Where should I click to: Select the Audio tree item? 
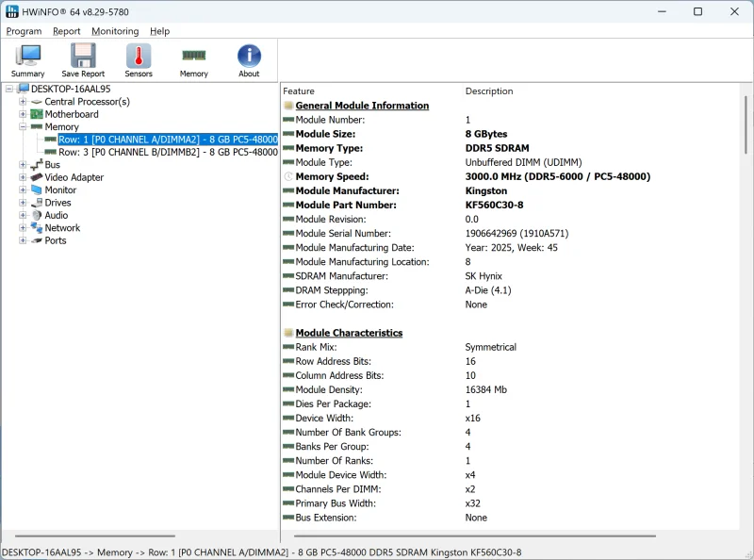click(x=57, y=215)
